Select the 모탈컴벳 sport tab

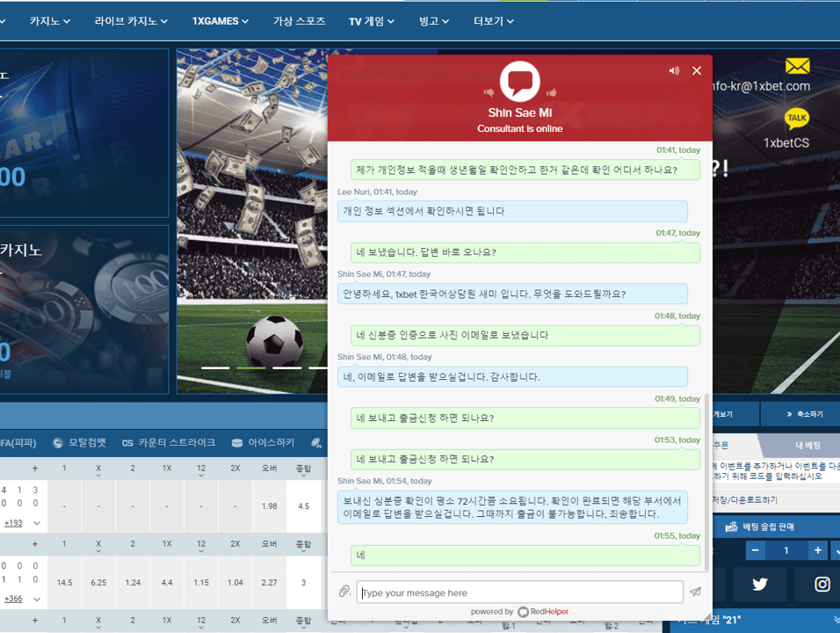coord(79,443)
